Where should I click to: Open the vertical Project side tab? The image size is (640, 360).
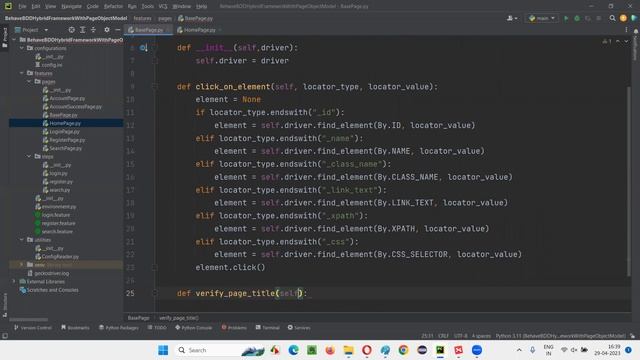[4, 38]
